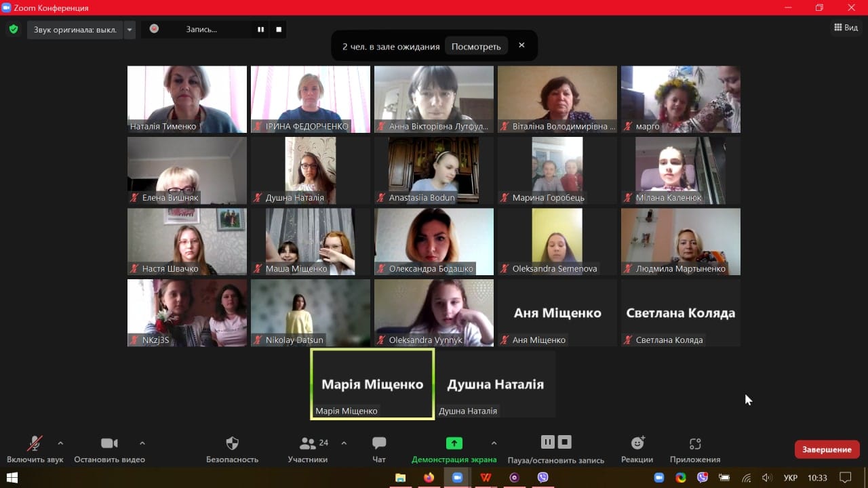This screenshot has width=868, height=488.
Task: Open the green encryption shield info
Action: pyautogui.click(x=14, y=29)
